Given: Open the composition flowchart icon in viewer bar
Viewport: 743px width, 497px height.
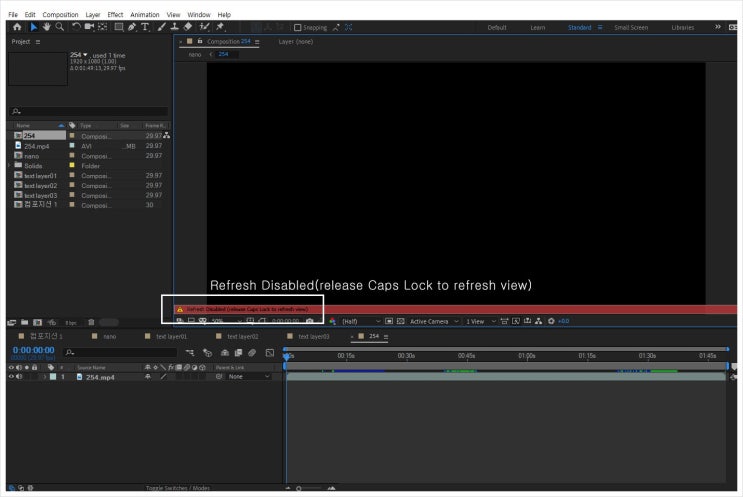Looking at the screenshot, I should (539, 321).
